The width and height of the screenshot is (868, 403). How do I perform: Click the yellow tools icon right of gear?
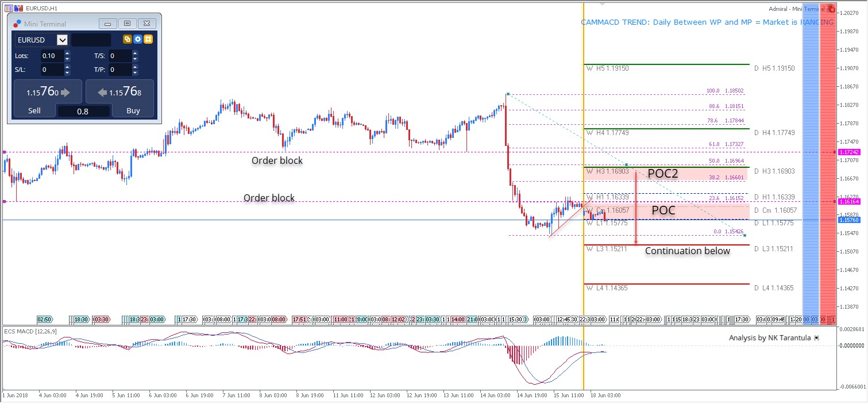click(148, 39)
